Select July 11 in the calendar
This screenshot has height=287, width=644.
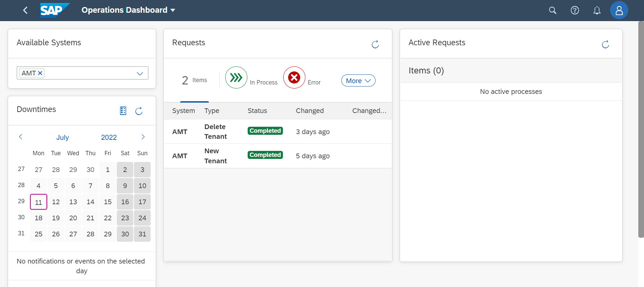coord(39,202)
